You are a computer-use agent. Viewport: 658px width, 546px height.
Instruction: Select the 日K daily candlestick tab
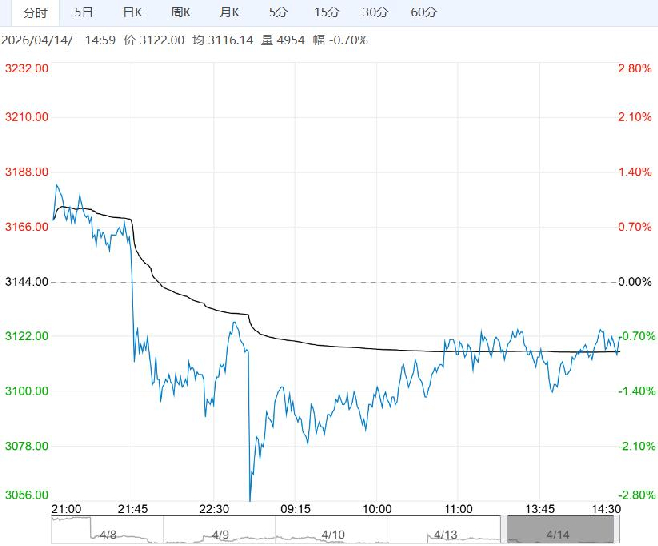click(x=131, y=13)
